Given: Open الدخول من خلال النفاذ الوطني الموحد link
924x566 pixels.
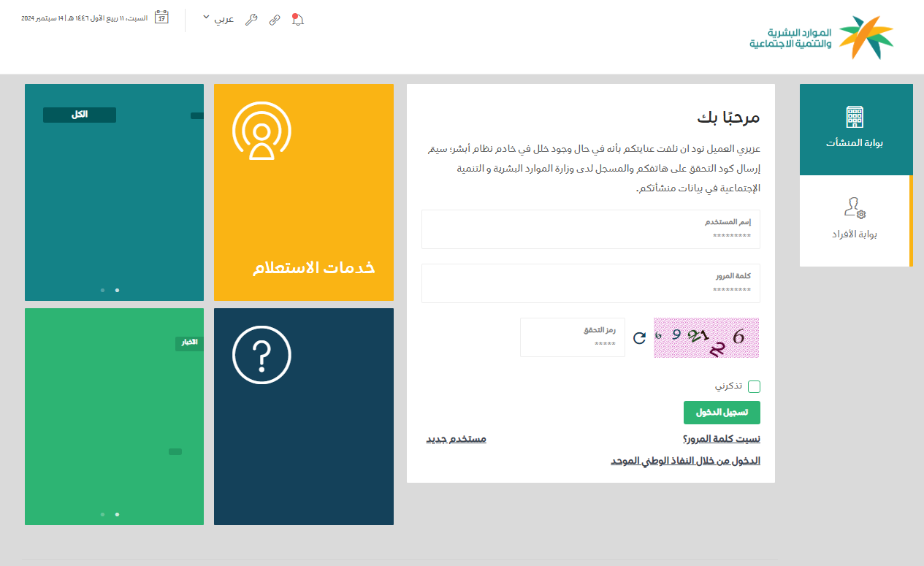Looking at the screenshot, I should (685, 462).
